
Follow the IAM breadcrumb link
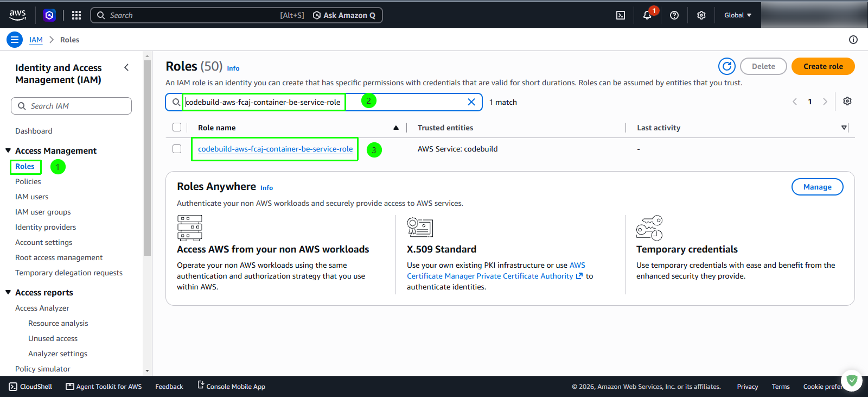coord(36,40)
